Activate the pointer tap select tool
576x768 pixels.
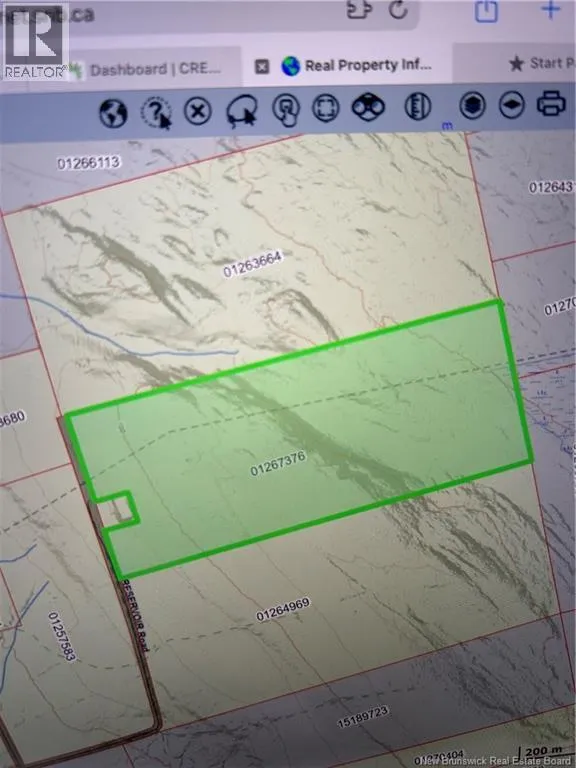coord(286,109)
